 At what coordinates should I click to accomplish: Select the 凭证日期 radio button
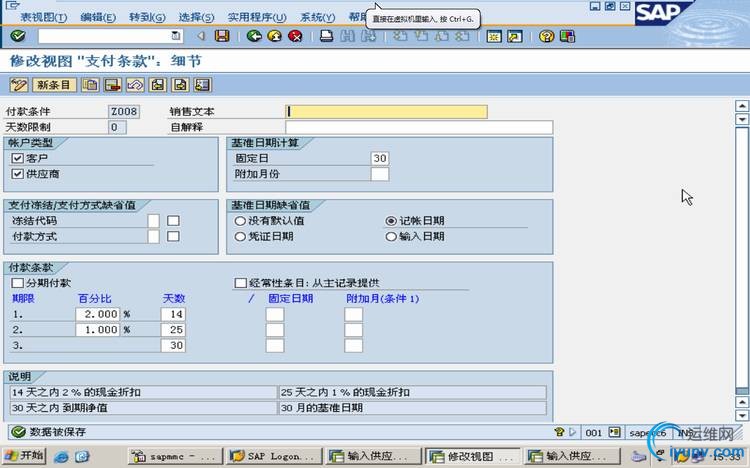click(240, 236)
